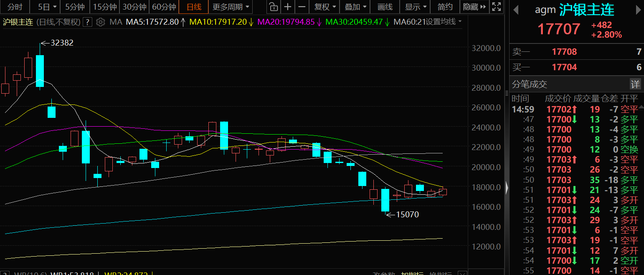
Task: Select the 60分钟 period tab
Action: point(164,7)
